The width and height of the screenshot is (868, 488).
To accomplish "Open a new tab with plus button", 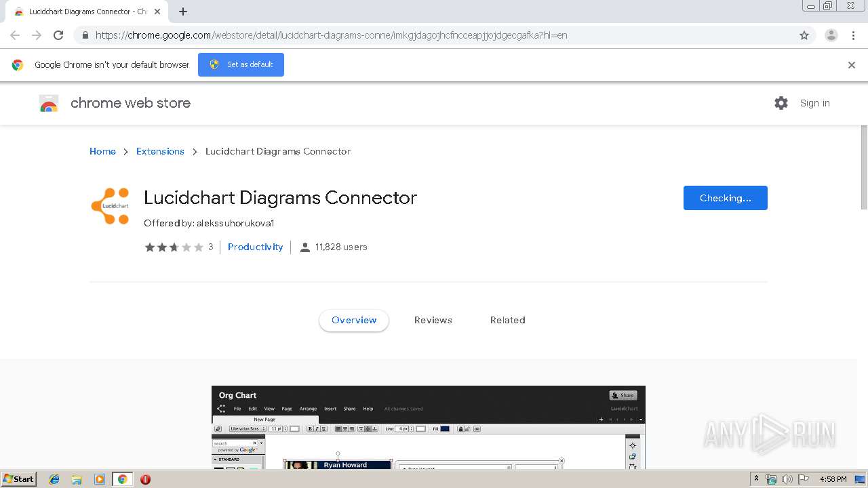I will click(183, 12).
